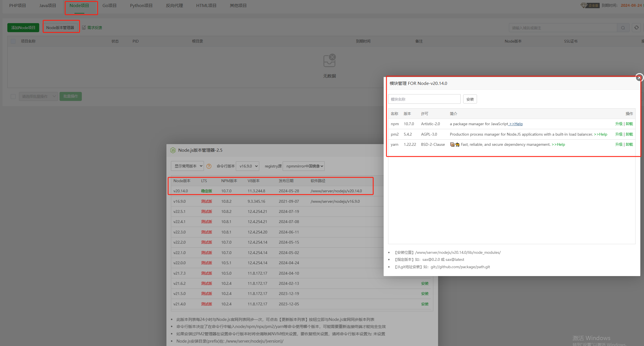Switch to the Node项目 tab
This screenshot has width=644, height=346.
click(79, 6)
